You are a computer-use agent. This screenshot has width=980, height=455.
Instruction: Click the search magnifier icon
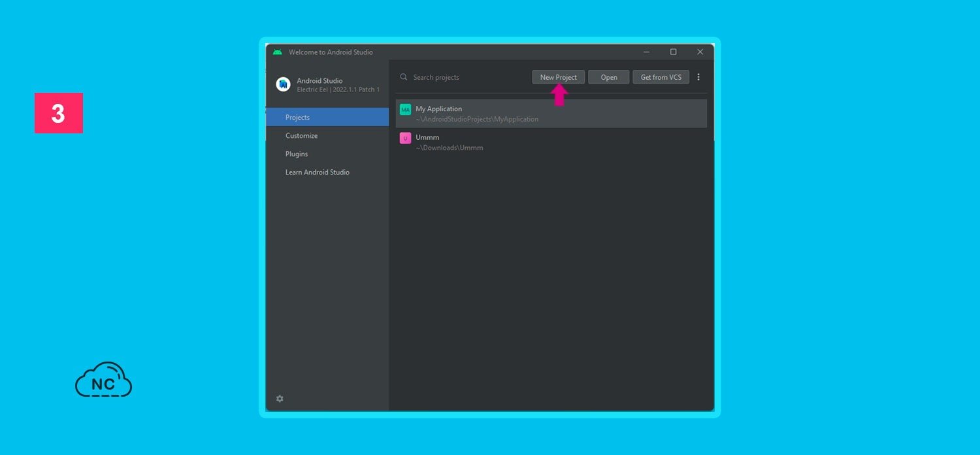(404, 77)
